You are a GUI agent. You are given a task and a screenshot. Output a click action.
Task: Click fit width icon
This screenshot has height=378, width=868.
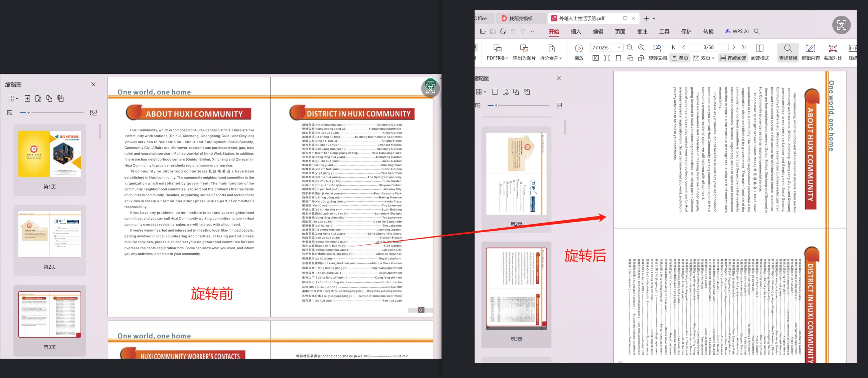[x=618, y=58]
